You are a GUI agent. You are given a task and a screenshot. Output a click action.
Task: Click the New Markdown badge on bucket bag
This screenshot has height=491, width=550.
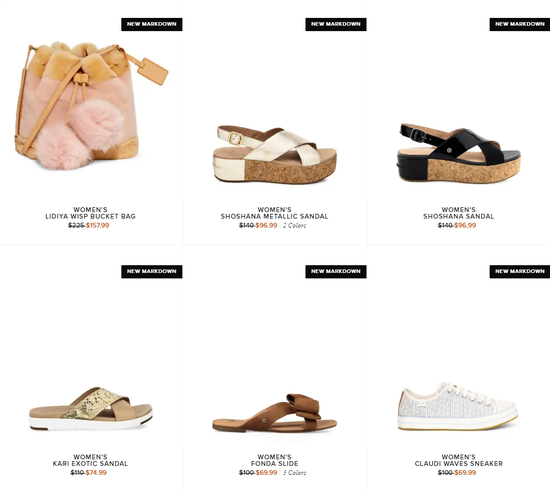(152, 24)
